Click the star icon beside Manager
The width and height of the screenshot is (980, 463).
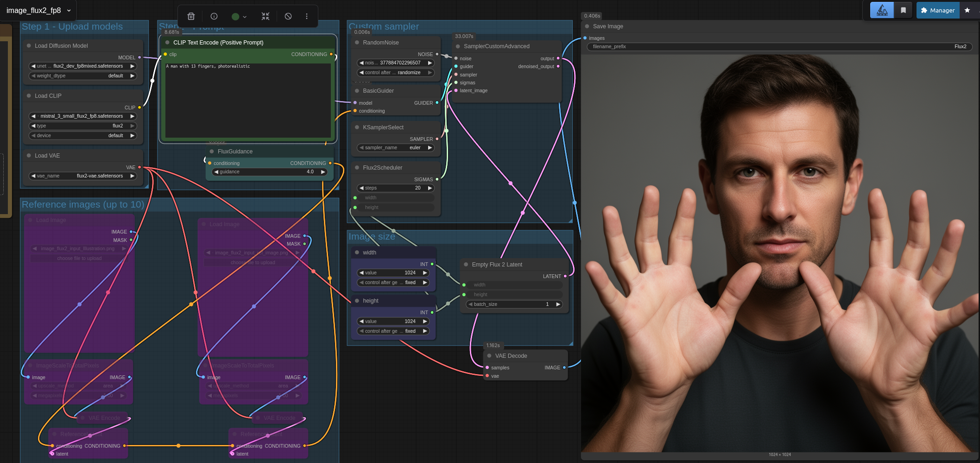pyautogui.click(x=967, y=10)
